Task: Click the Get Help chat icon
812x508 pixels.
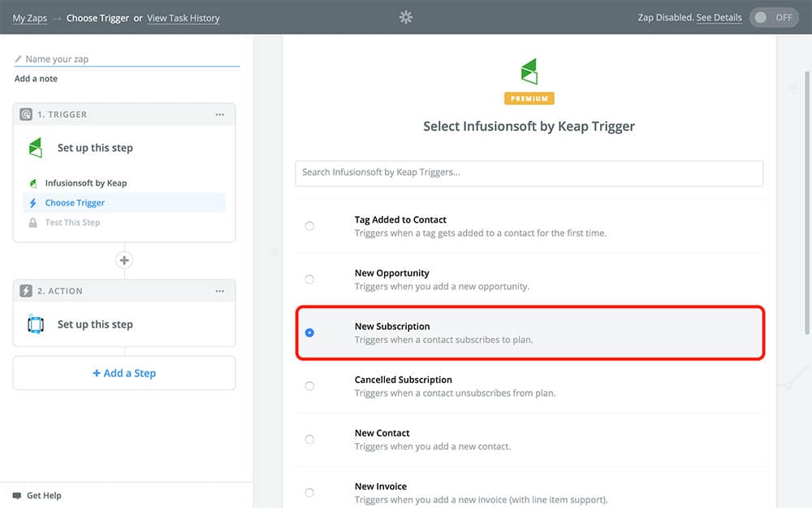Action: (17, 495)
